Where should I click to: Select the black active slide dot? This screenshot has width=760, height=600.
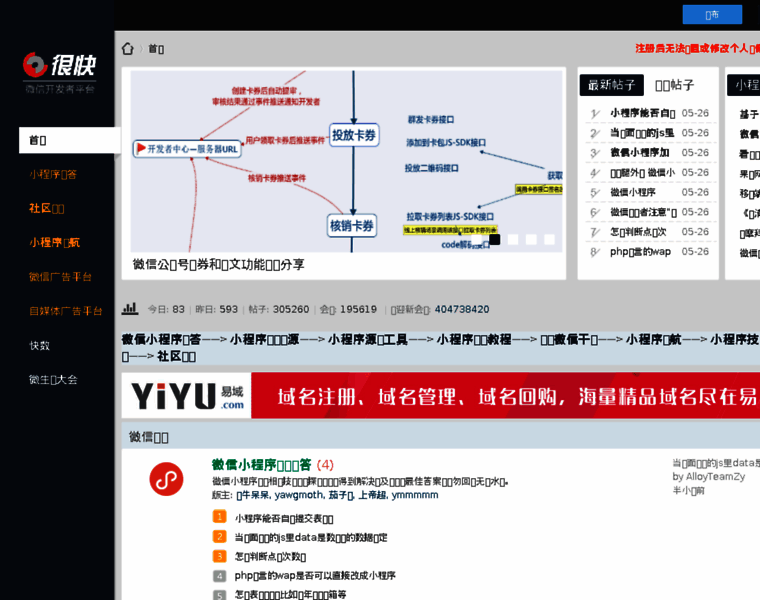[494, 239]
